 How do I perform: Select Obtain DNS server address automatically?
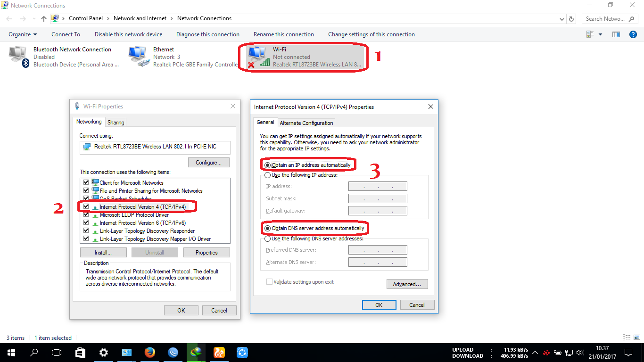(x=314, y=228)
